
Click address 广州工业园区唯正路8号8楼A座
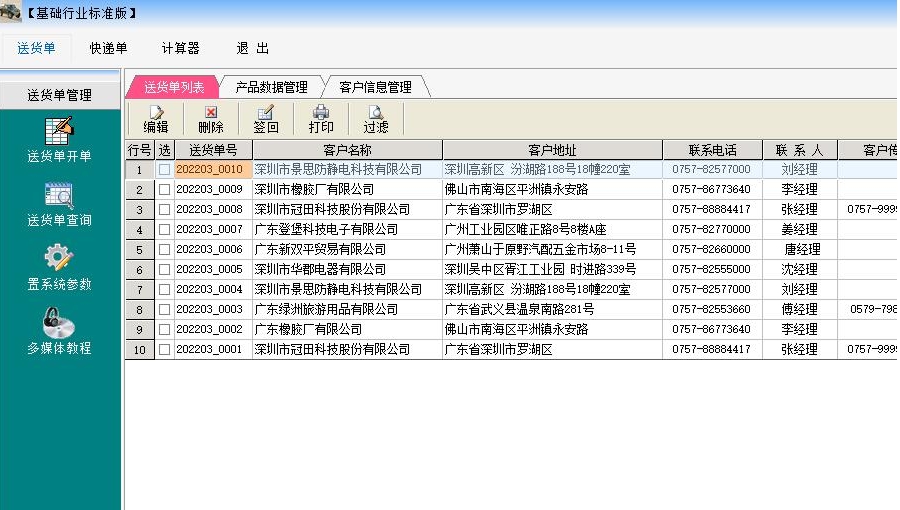[525, 229]
